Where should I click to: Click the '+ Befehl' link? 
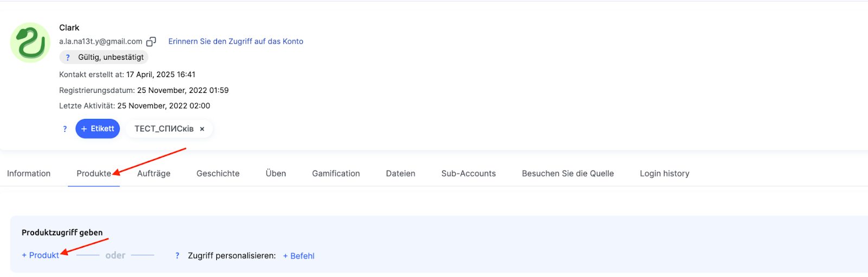(x=299, y=256)
